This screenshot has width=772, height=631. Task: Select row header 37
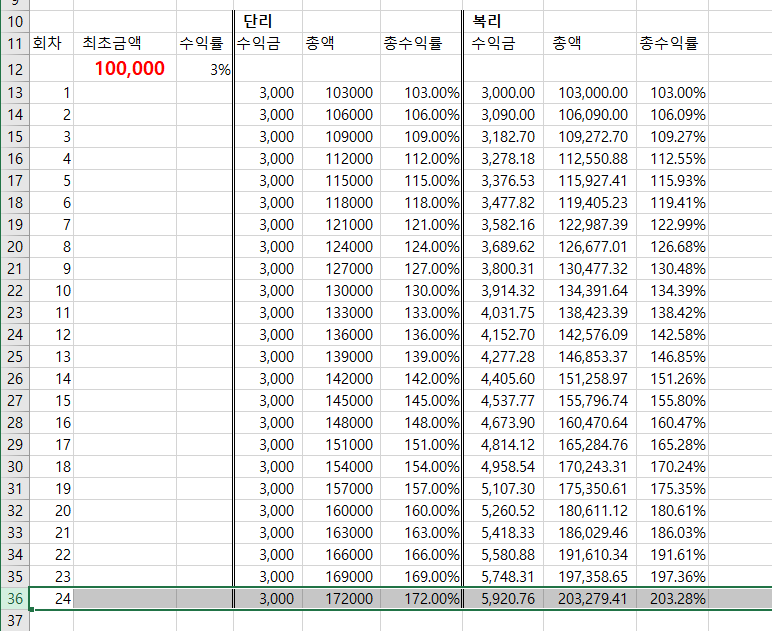point(15,621)
